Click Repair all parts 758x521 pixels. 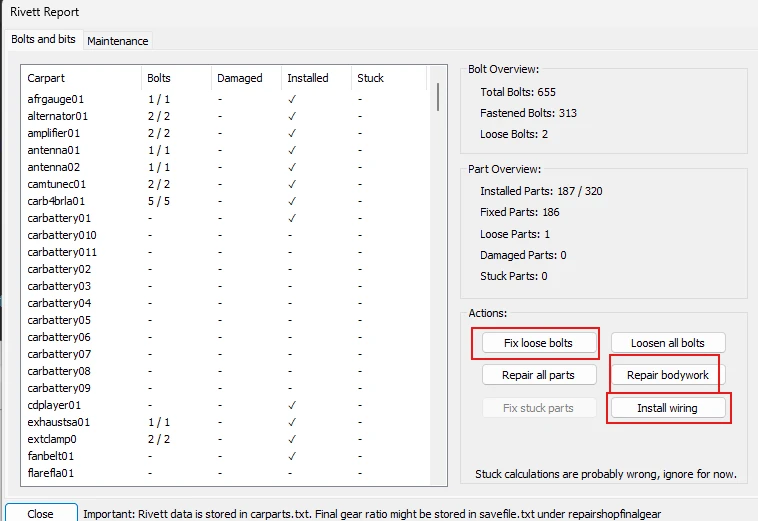pos(538,375)
